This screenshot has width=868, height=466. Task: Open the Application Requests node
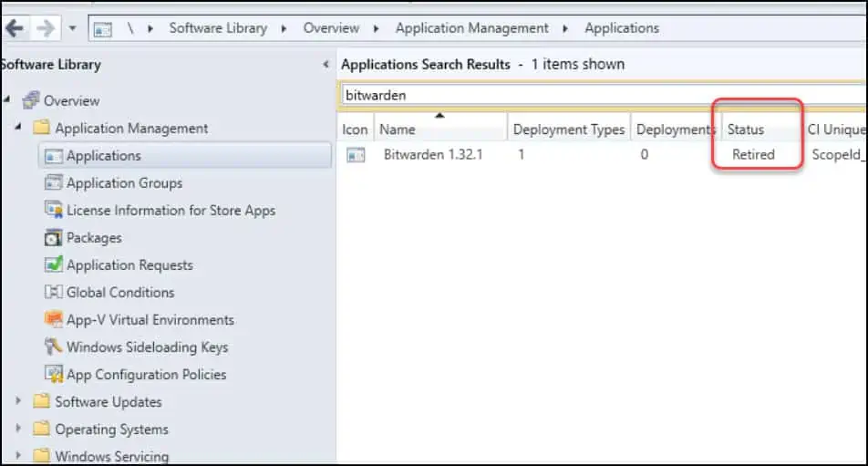pyautogui.click(x=129, y=265)
